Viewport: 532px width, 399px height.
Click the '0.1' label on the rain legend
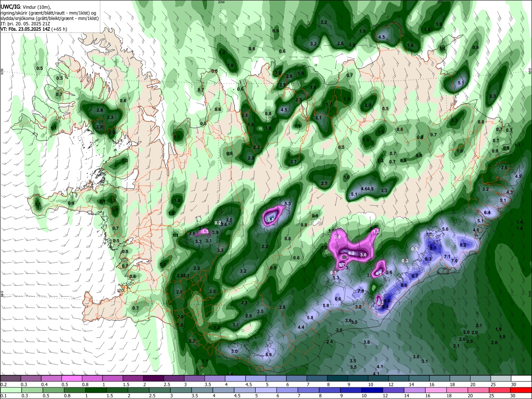[3, 396]
